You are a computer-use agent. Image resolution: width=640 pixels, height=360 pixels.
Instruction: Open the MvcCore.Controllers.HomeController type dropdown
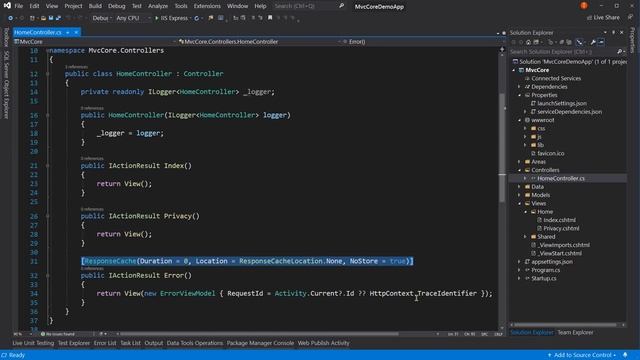click(260, 42)
